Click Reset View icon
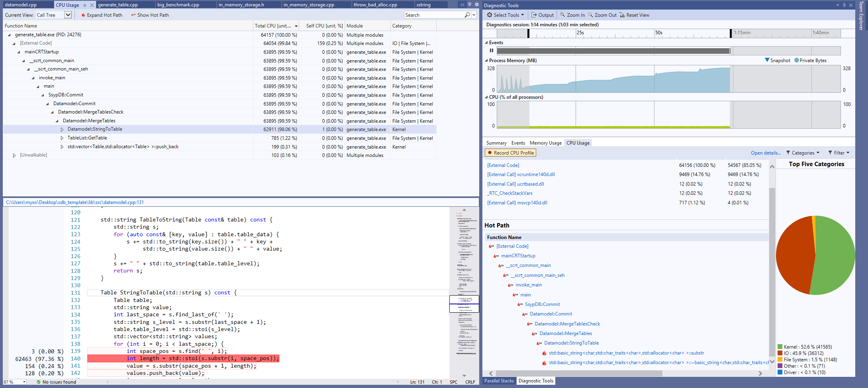This screenshot has width=868, height=388. coord(622,15)
